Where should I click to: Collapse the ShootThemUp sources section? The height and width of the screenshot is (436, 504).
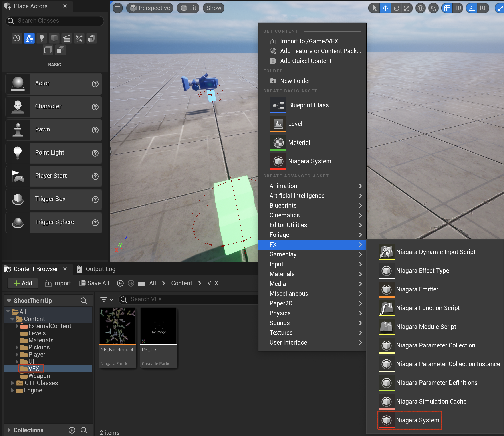[9, 301]
